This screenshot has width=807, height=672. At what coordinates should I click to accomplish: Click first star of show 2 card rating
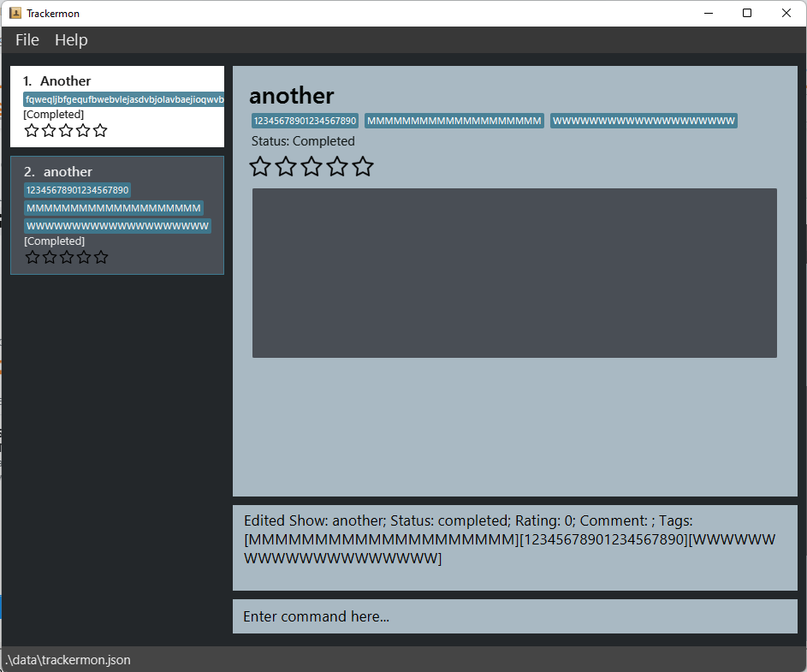33,257
